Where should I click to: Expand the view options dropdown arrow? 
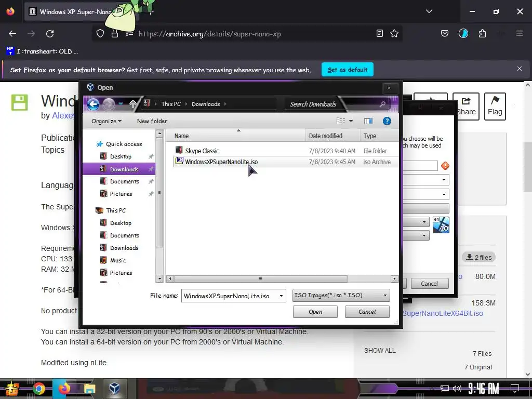point(351,121)
